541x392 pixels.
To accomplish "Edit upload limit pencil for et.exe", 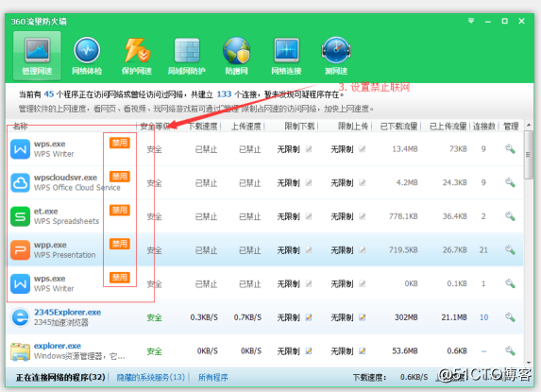I will (x=362, y=216).
